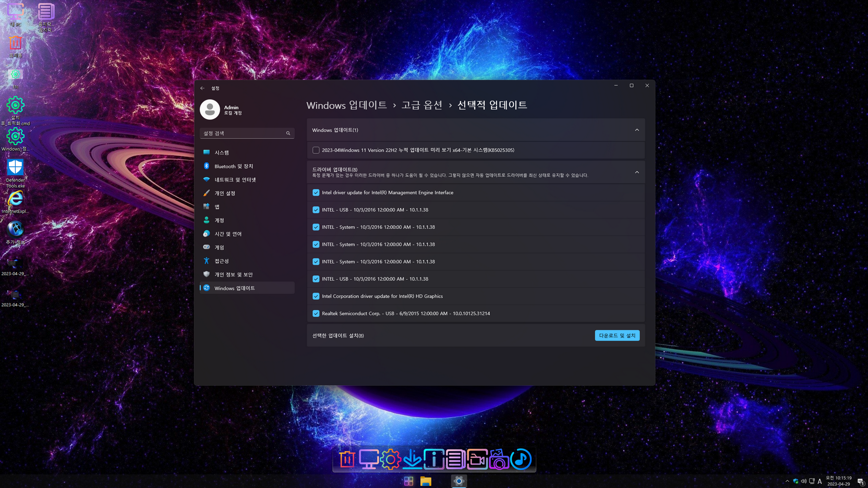The height and width of the screenshot is (488, 868).
Task: Select the 내 PC desktop icon
Action: click(x=15, y=15)
